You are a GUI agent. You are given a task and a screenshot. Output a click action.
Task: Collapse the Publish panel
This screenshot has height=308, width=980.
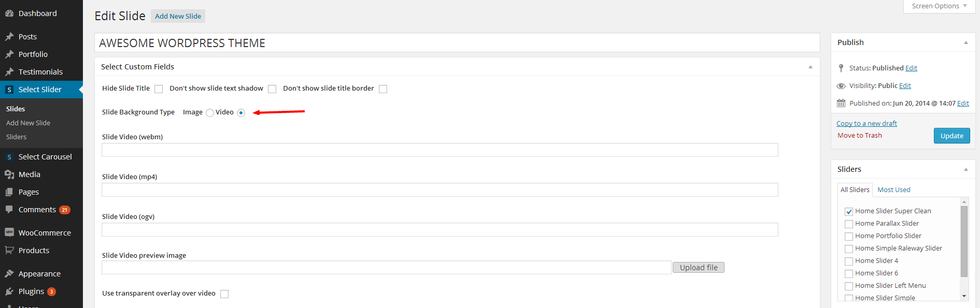click(966, 42)
